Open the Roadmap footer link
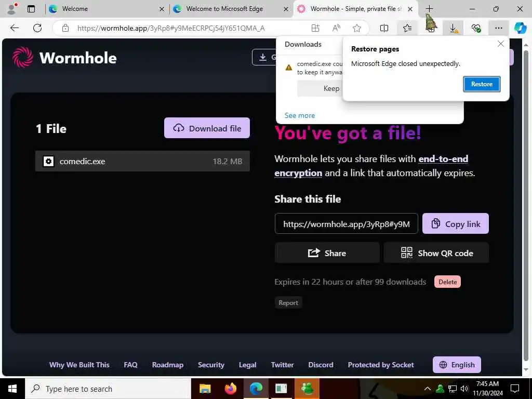The width and height of the screenshot is (532, 399). click(168, 365)
